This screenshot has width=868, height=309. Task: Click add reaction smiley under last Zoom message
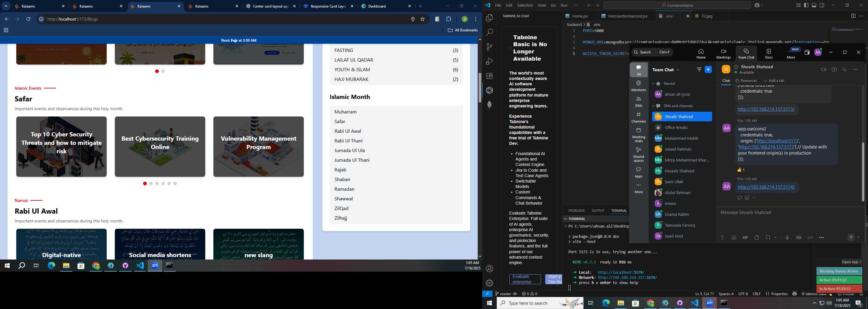[x=747, y=198]
